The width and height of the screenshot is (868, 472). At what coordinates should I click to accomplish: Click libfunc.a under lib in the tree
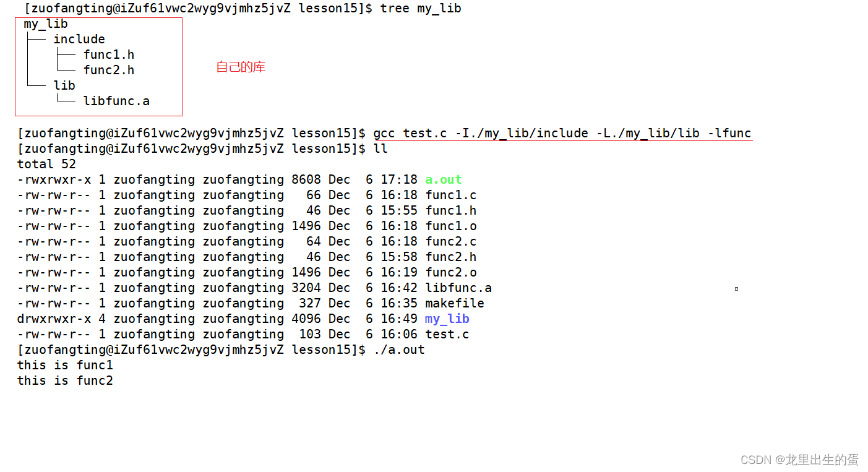coord(116,101)
